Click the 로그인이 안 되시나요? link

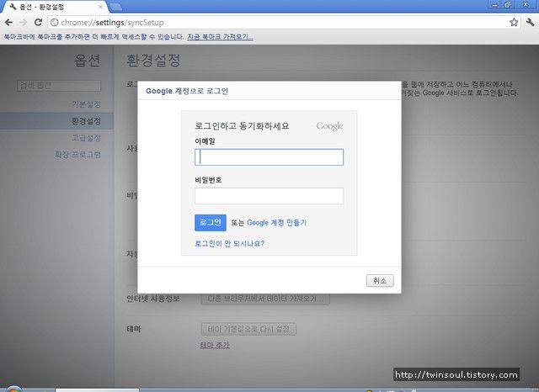[229, 244]
